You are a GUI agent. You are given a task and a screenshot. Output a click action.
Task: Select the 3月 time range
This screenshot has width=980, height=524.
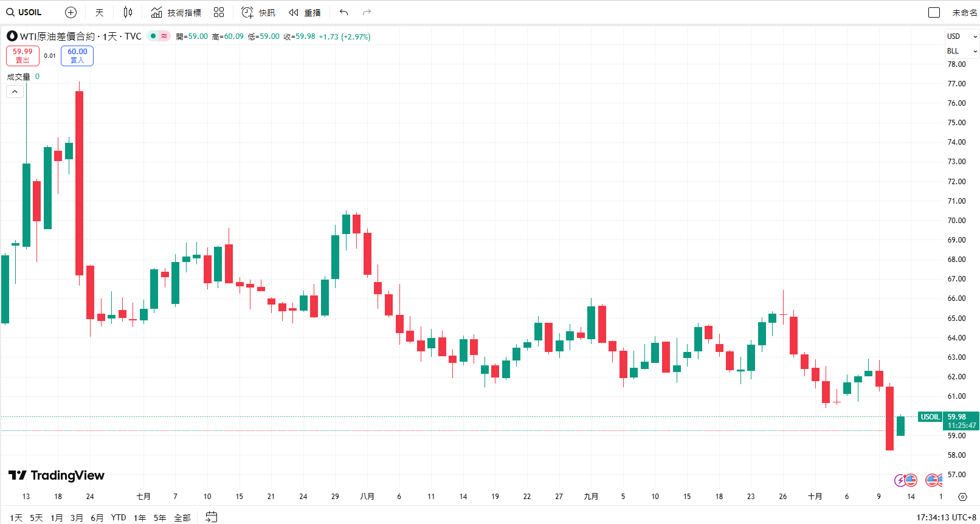[x=77, y=518]
